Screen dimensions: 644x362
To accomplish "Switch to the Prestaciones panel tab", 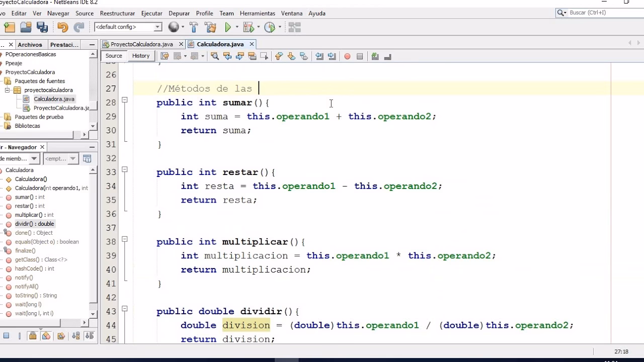I will pos(64,45).
